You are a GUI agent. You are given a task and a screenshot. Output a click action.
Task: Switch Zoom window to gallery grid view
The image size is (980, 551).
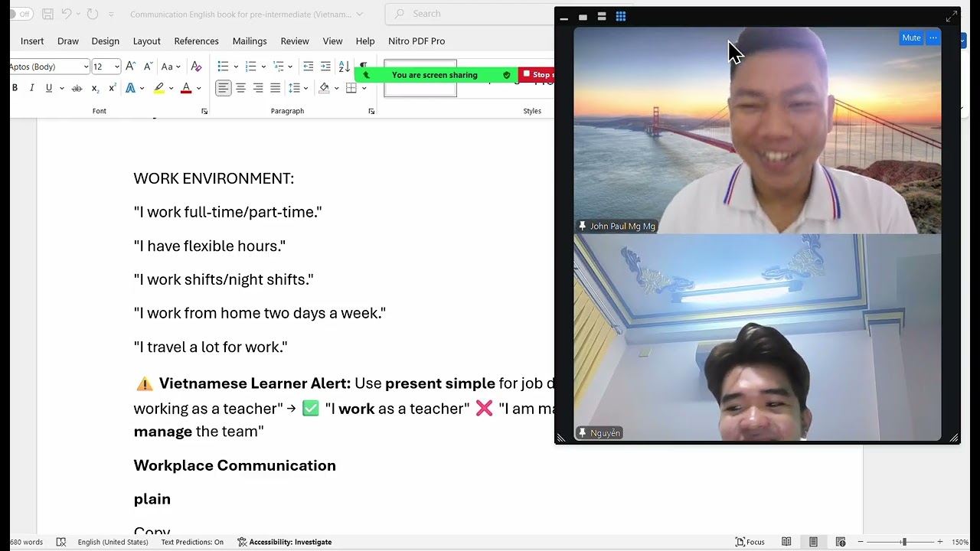pos(621,17)
